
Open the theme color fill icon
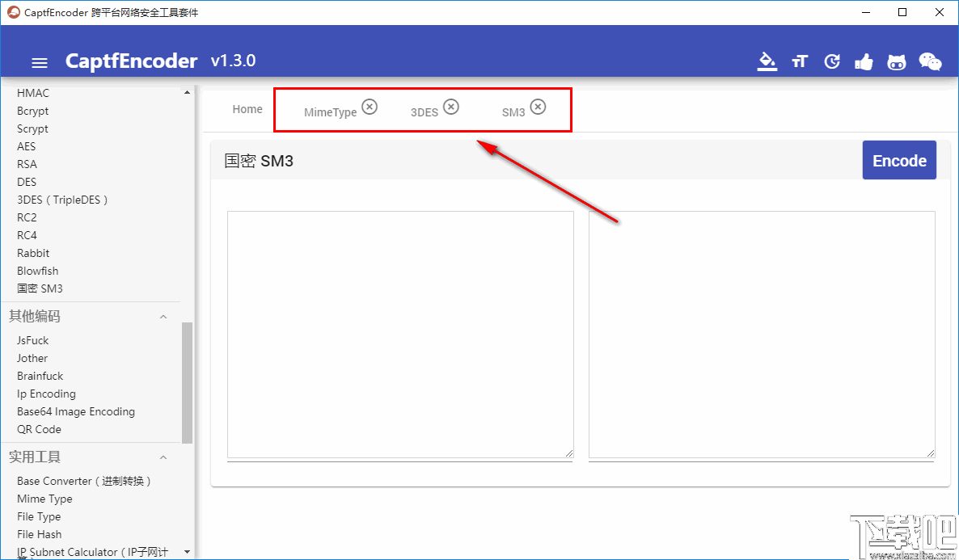coord(767,61)
